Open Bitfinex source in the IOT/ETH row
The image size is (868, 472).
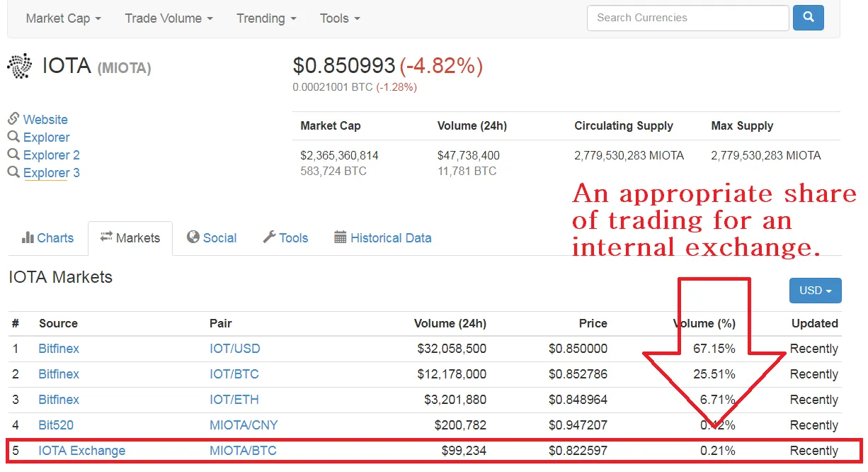(x=59, y=400)
